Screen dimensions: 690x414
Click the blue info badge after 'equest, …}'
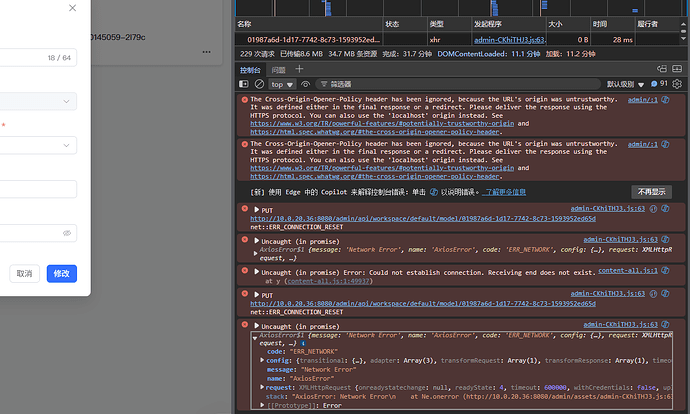pos(303,343)
